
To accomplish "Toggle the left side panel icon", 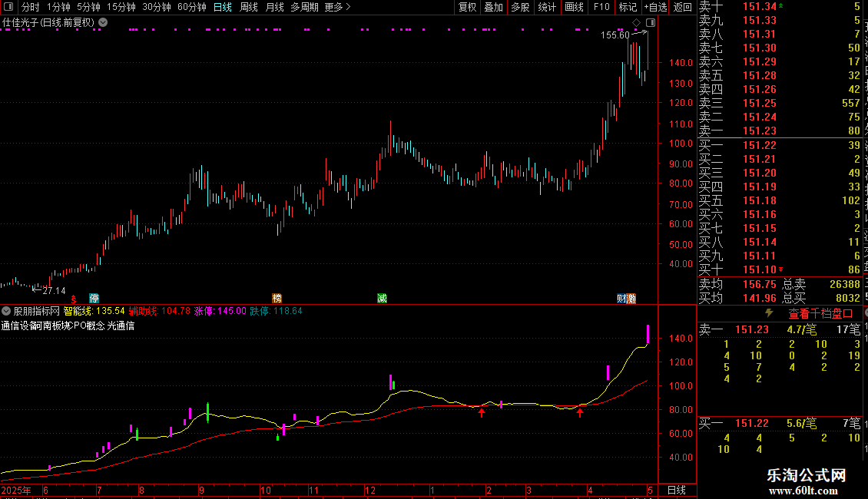I will (x=8, y=7).
